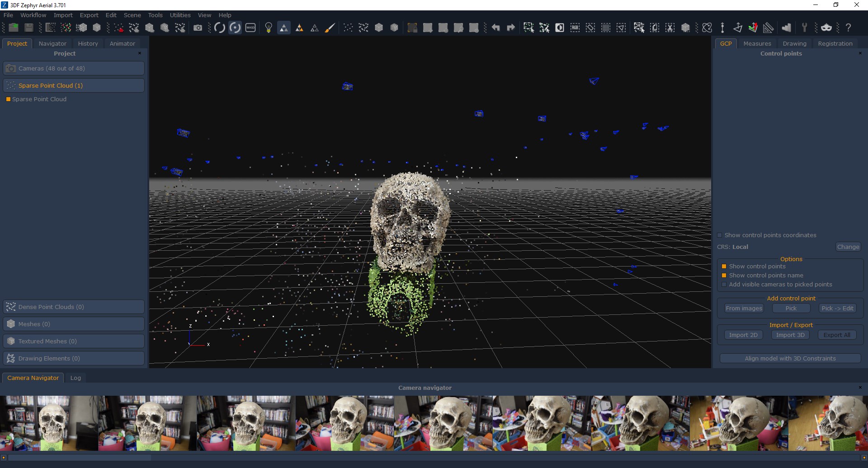Select the paintbrush tool icon
Viewport: 868px width, 468px height.
[x=330, y=28]
